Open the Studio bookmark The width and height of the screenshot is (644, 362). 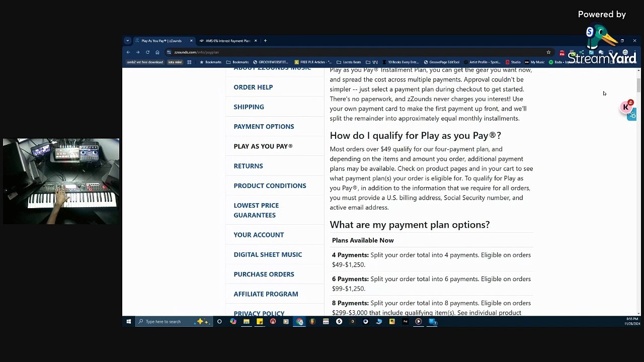(x=513, y=62)
